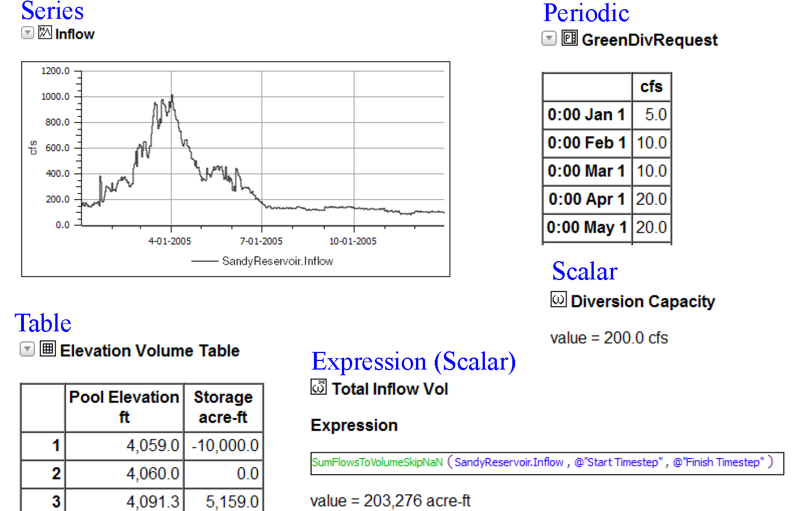
Task: Select the 4,059.0 pool elevation cell
Action: click(124, 445)
